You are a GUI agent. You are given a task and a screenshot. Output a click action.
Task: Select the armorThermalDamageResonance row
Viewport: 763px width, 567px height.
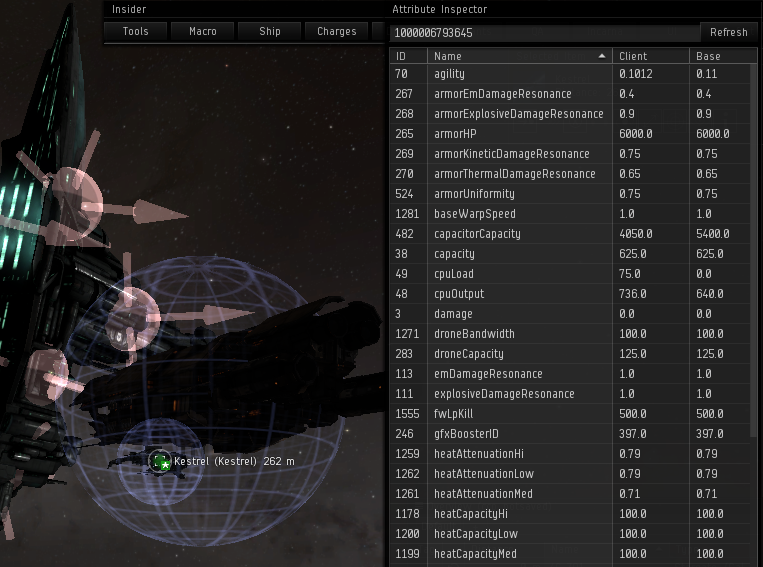(570, 174)
